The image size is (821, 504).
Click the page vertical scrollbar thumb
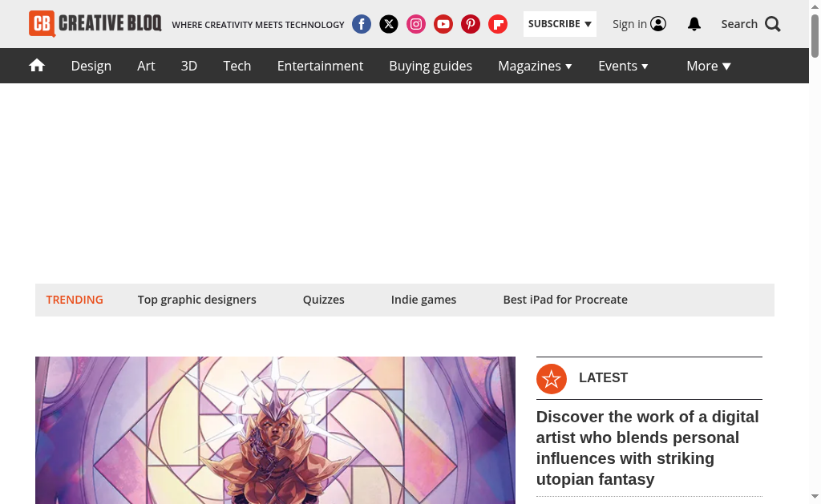(815, 36)
